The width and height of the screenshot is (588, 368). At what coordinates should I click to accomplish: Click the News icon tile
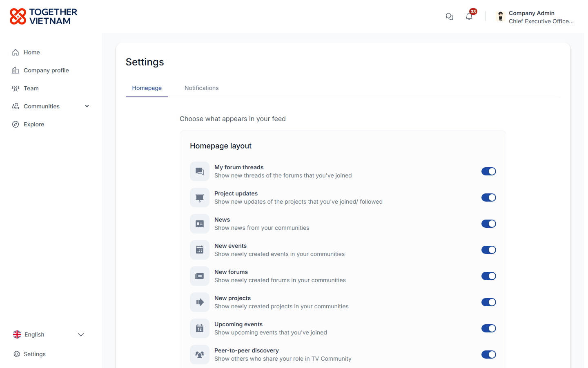[200, 224]
